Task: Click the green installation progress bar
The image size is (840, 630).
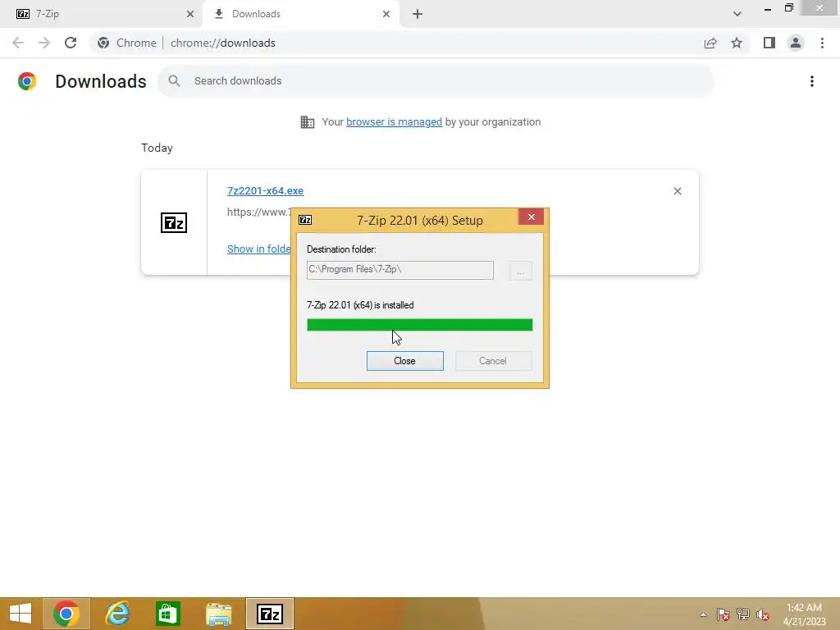Action: pyautogui.click(x=419, y=325)
